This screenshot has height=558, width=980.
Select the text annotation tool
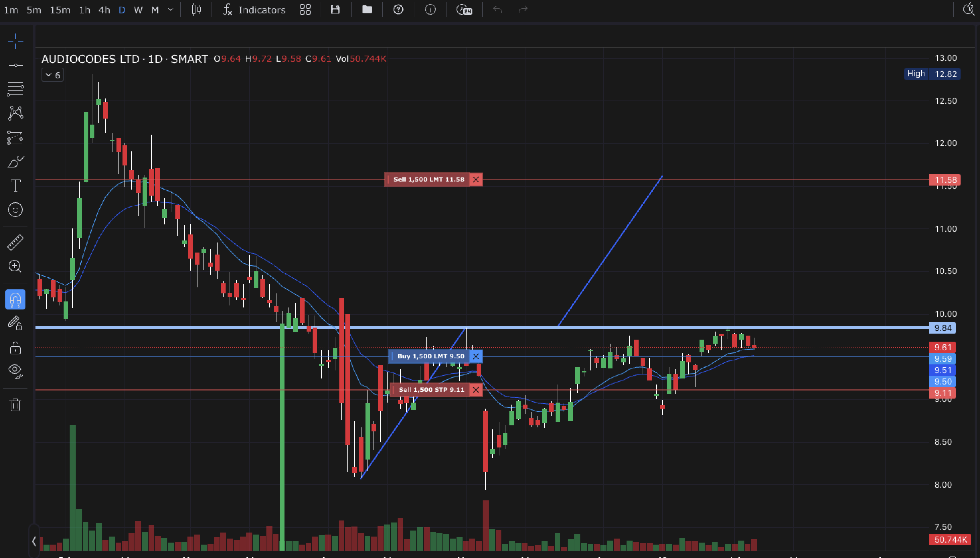pyautogui.click(x=15, y=186)
